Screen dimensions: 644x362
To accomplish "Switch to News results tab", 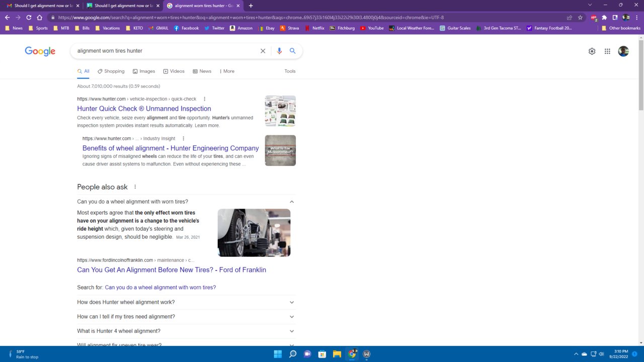I will tap(202, 71).
